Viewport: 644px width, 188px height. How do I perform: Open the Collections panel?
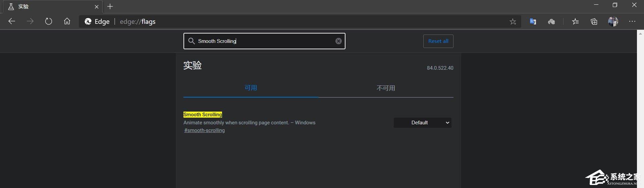pyautogui.click(x=594, y=22)
